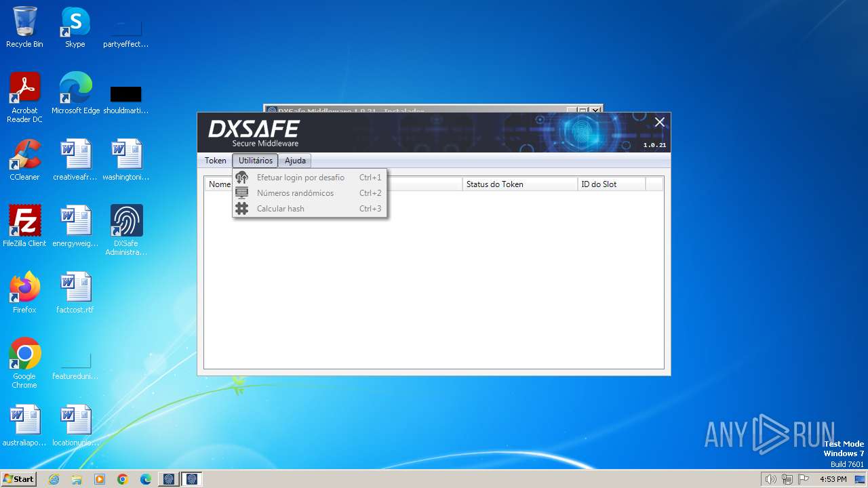The image size is (868, 488).
Task: Select the creativeafr... Word document
Action: click(75, 161)
